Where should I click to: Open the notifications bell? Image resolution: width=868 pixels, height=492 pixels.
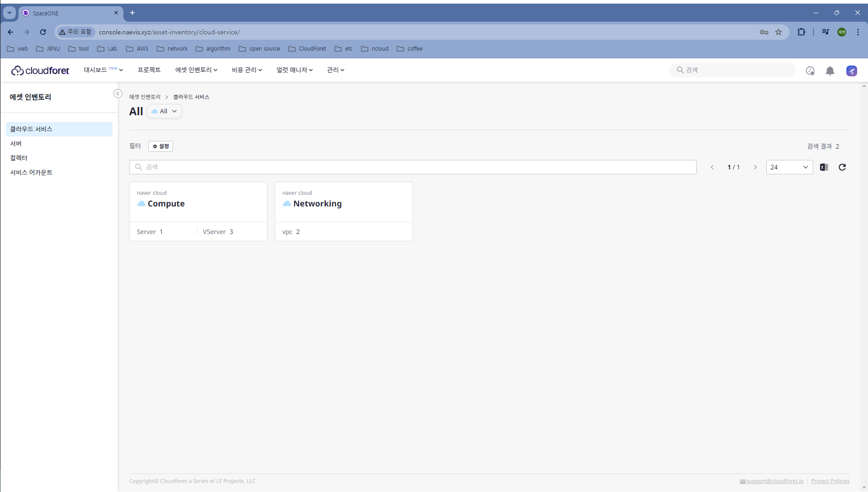(830, 71)
